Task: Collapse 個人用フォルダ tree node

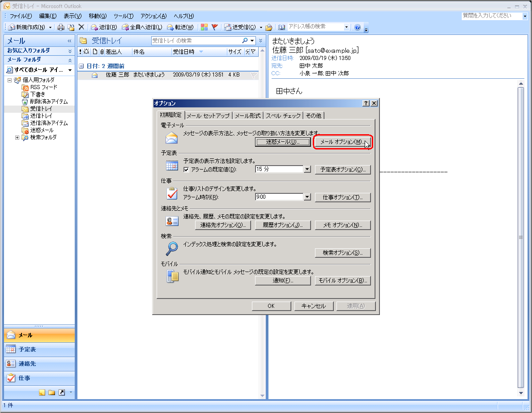Action: 9,81
